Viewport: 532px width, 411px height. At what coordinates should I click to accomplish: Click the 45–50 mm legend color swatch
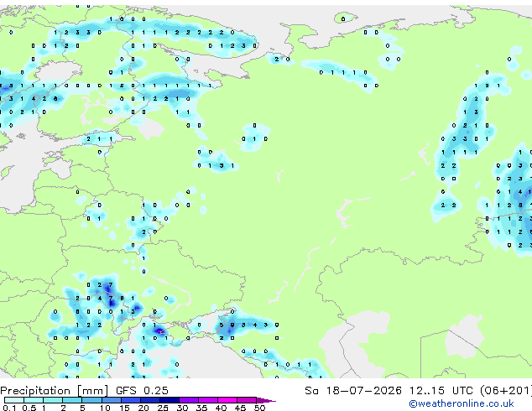click(x=247, y=400)
